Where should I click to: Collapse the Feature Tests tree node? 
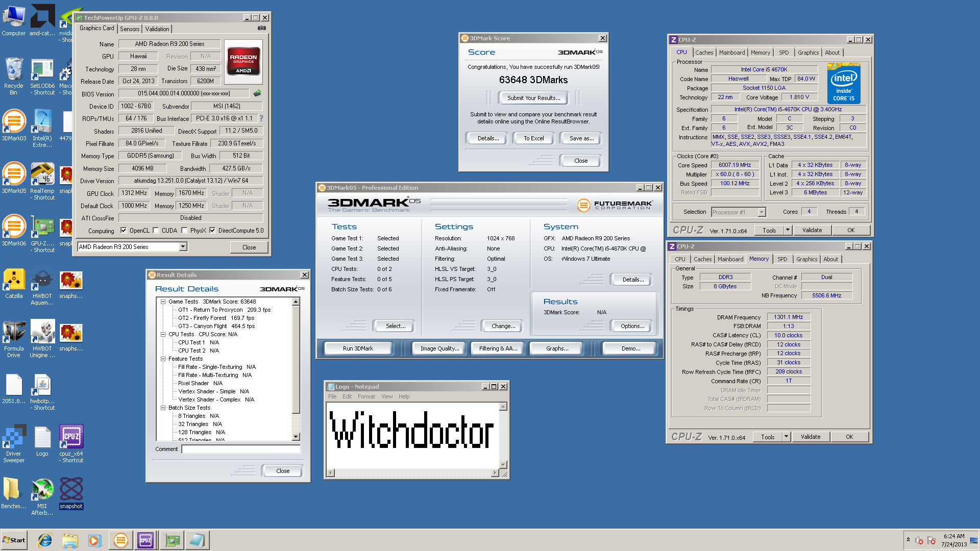coord(163,359)
